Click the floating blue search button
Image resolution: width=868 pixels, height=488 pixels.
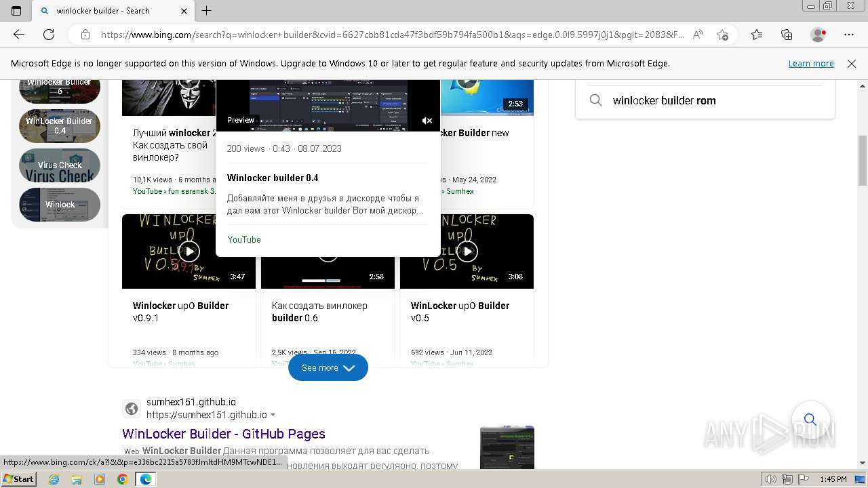click(x=810, y=420)
